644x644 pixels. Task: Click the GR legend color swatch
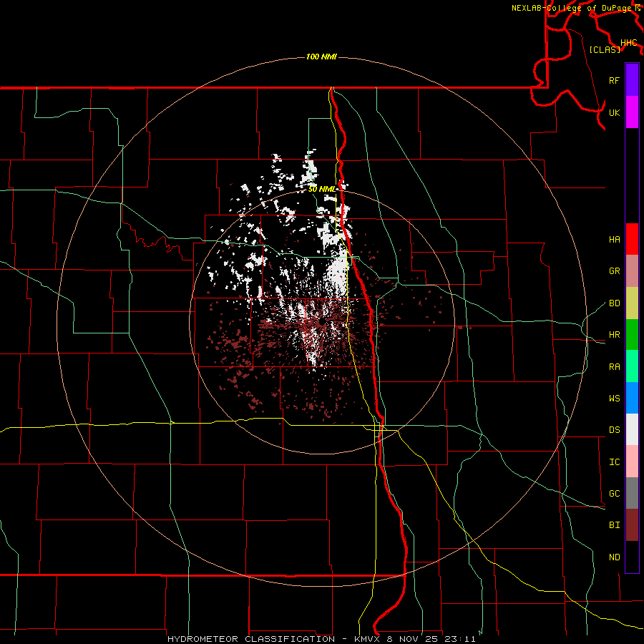tap(632, 271)
